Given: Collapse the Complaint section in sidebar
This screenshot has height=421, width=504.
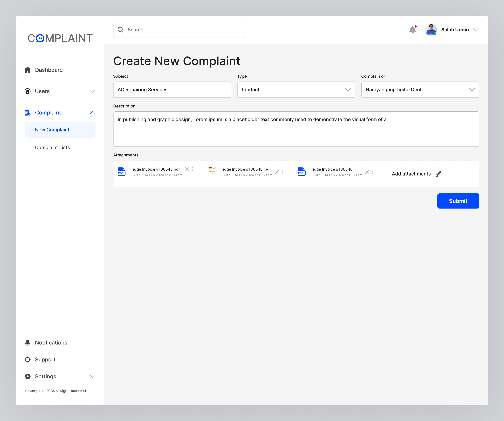Looking at the screenshot, I should [x=93, y=113].
